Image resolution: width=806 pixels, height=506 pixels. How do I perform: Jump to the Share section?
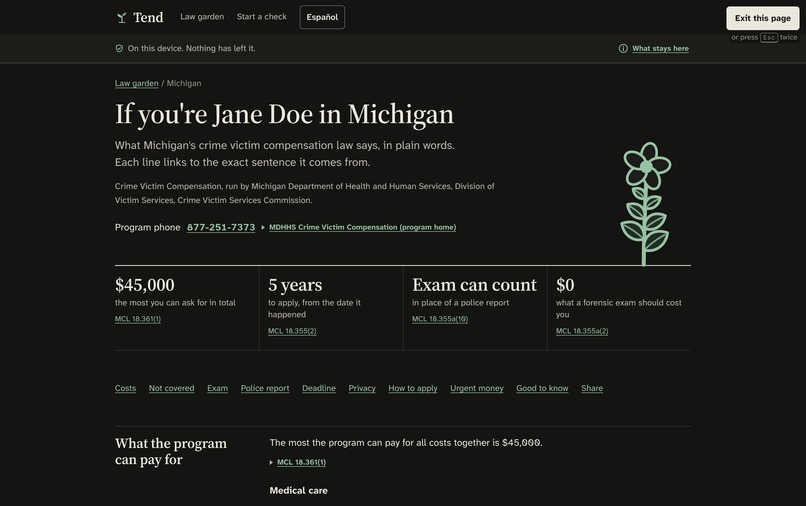coord(592,388)
